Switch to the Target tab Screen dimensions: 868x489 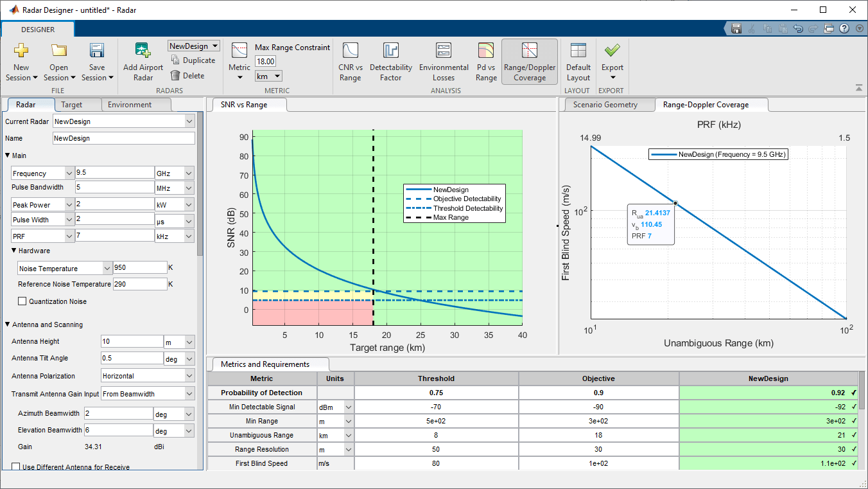tap(72, 105)
